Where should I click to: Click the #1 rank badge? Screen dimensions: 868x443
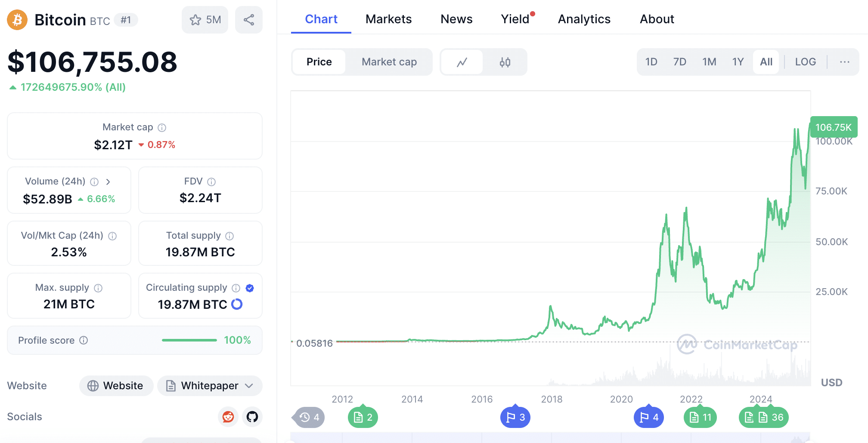pyautogui.click(x=126, y=20)
